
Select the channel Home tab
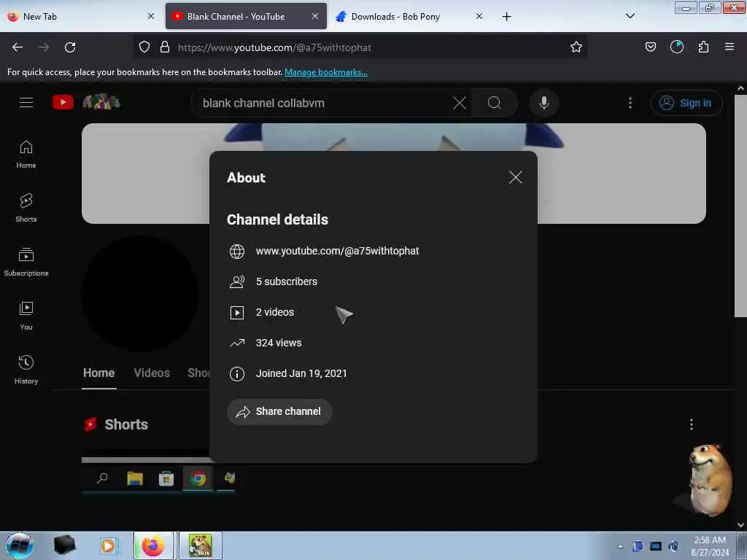click(x=98, y=373)
